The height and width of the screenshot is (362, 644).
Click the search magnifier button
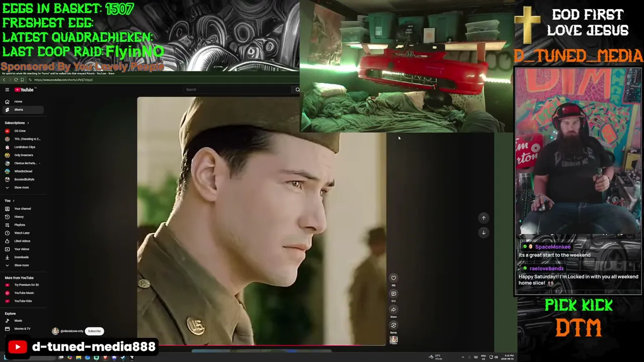click(x=297, y=89)
